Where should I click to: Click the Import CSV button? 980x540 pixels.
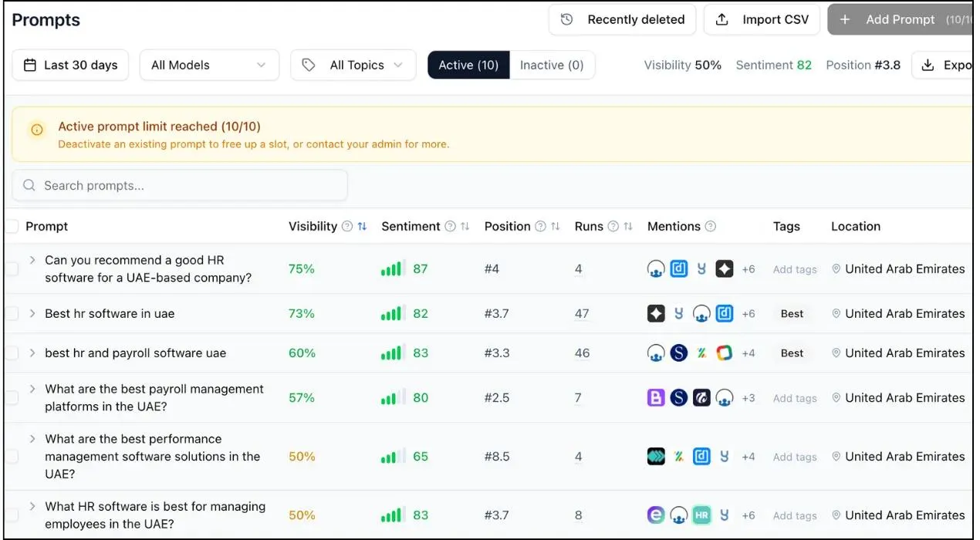click(762, 20)
